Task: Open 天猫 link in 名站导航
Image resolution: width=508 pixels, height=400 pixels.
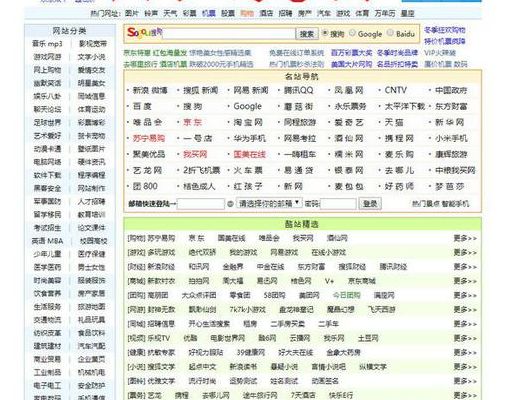Action: coord(394,122)
